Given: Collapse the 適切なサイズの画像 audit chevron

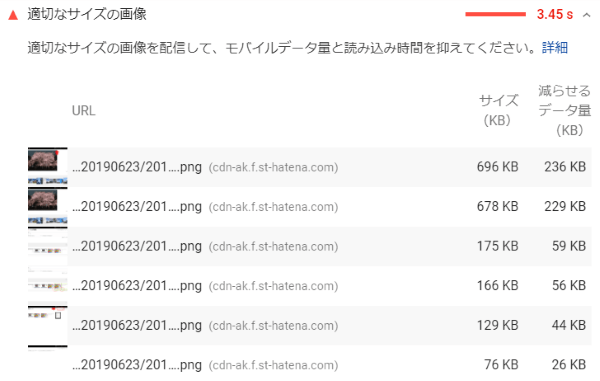Looking at the screenshot, I should (586, 15).
